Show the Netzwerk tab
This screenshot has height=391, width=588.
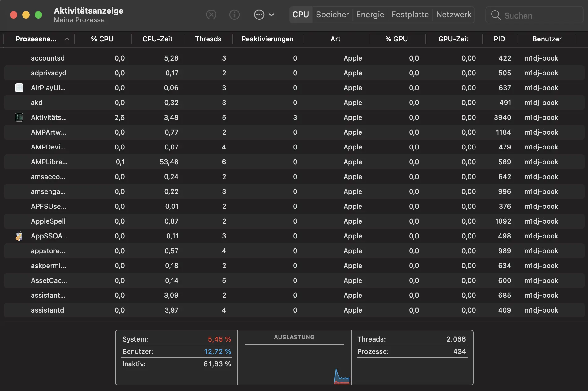(454, 15)
